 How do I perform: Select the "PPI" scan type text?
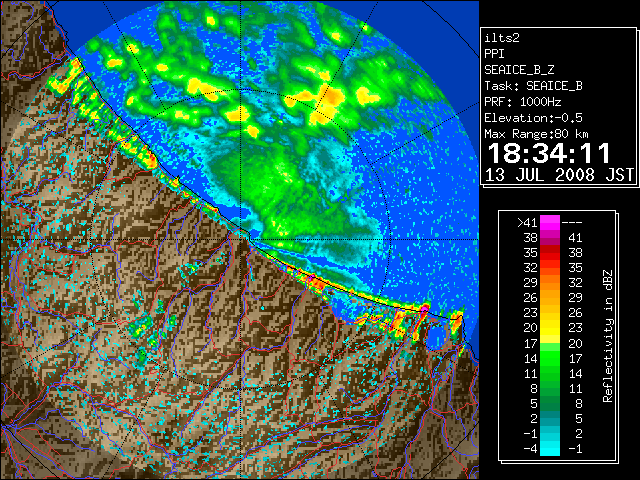tap(494, 54)
